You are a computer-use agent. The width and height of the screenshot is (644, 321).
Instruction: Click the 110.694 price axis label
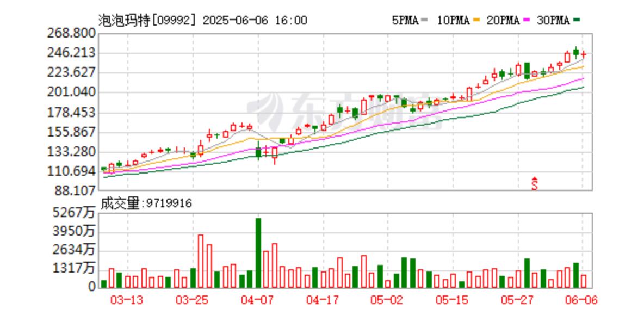coord(72,171)
